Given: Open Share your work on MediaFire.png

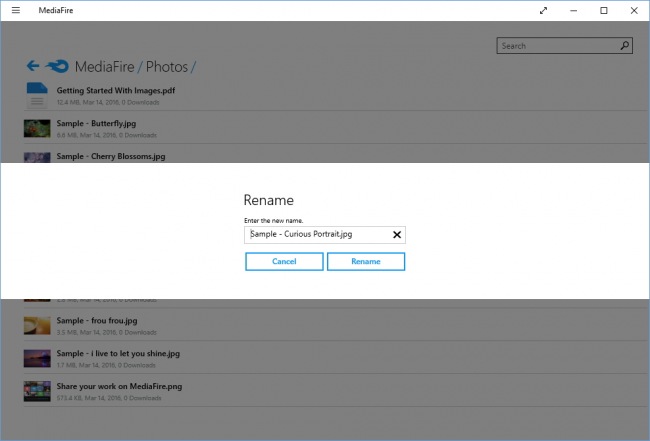Looking at the screenshot, I should click(x=119, y=386).
